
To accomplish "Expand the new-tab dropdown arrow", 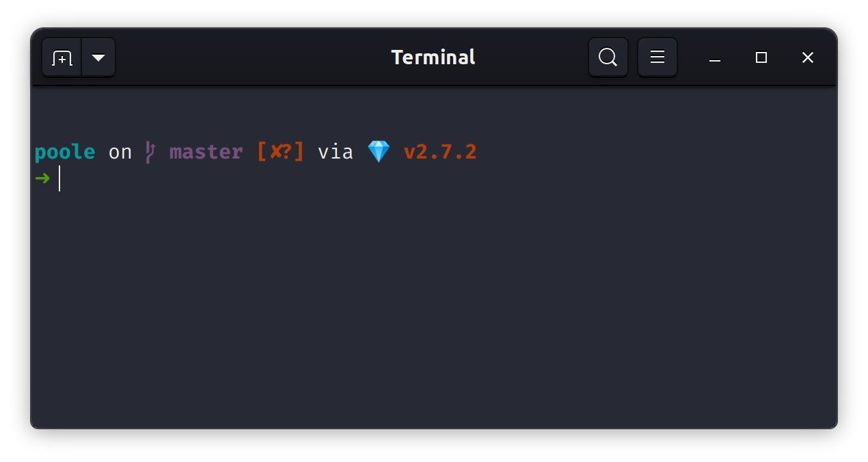I will [98, 57].
